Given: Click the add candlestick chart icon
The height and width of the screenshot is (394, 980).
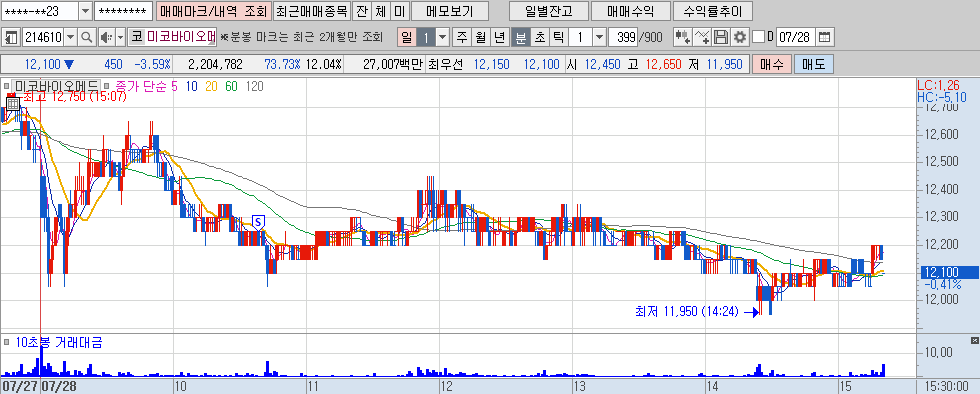Looking at the screenshot, I should (683, 38).
